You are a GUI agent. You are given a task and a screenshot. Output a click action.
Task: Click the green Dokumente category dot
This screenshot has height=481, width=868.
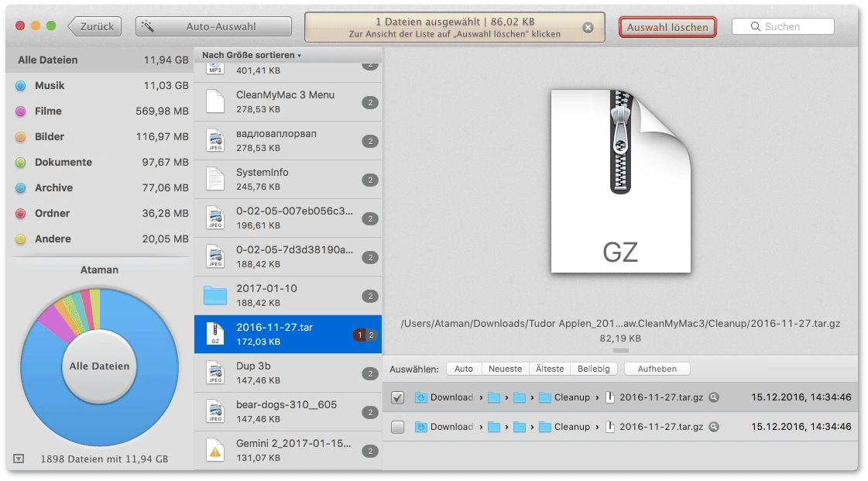(20, 162)
